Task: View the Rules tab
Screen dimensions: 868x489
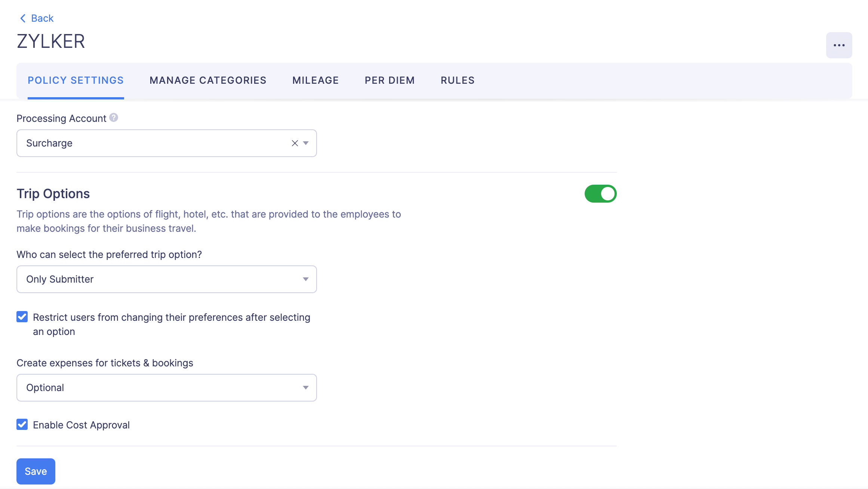Action: [x=457, y=80]
